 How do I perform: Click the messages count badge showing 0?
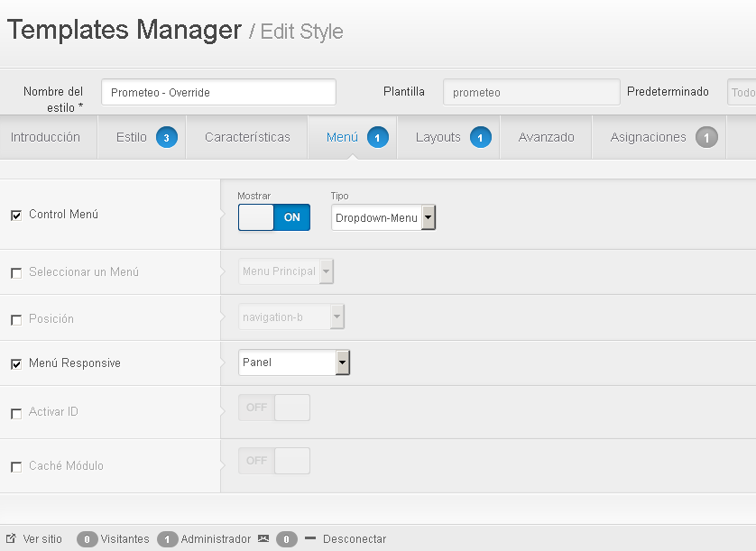click(x=286, y=539)
